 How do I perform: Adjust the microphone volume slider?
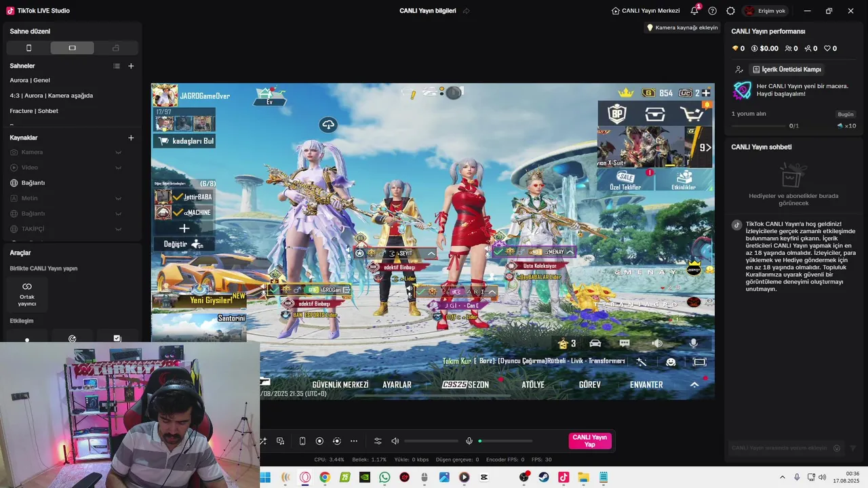pyautogui.click(x=505, y=441)
